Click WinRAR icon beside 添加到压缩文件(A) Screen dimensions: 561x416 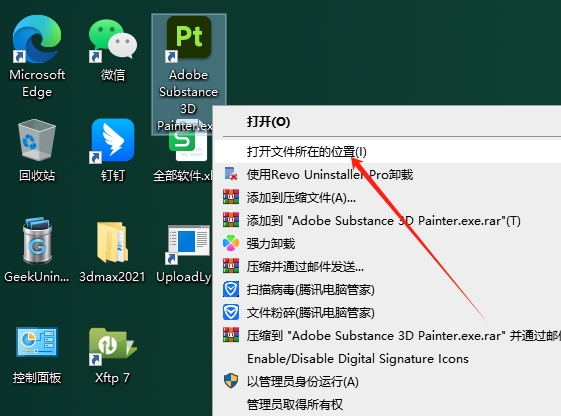(231, 197)
